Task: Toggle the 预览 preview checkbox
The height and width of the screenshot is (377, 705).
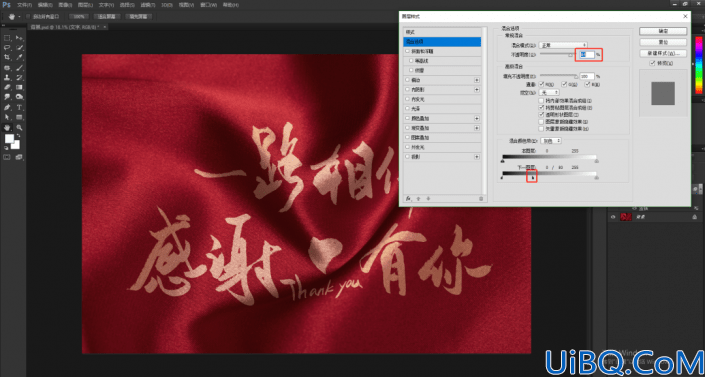Action: (x=652, y=63)
